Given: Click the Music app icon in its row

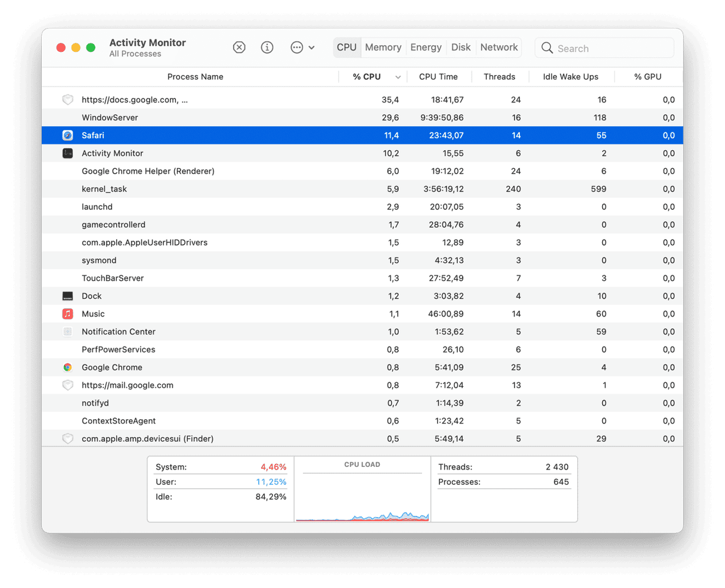Looking at the screenshot, I should coord(67,314).
